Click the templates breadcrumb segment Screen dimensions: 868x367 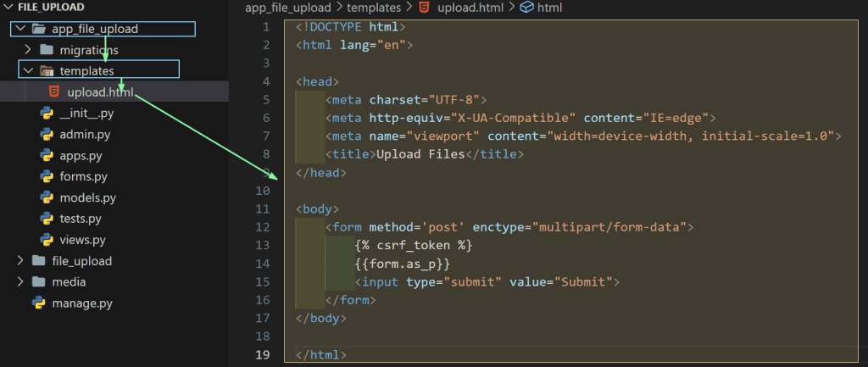click(374, 8)
